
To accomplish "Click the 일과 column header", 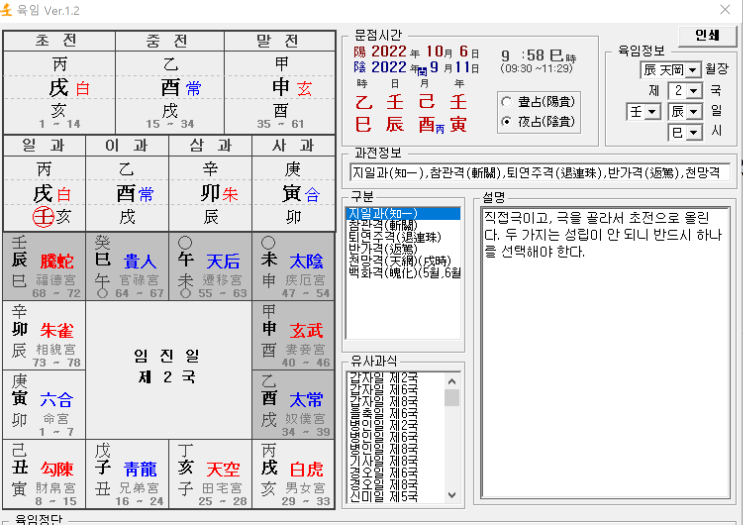I will (44, 145).
